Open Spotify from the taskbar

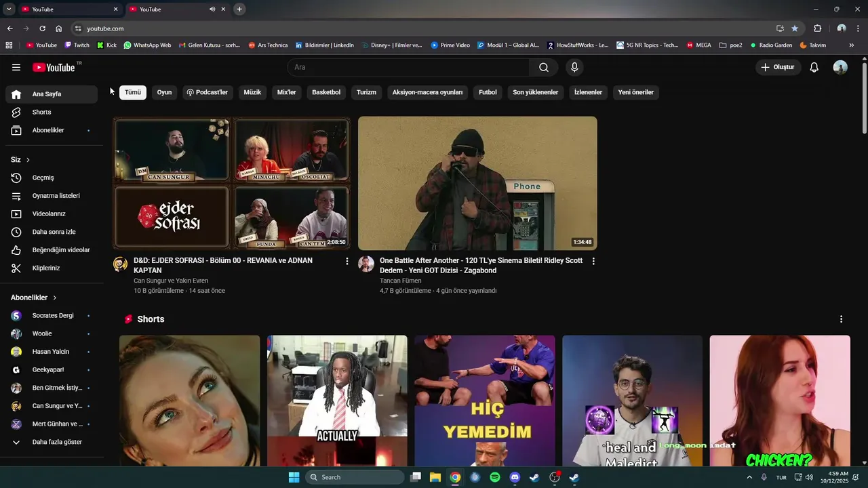point(495,477)
